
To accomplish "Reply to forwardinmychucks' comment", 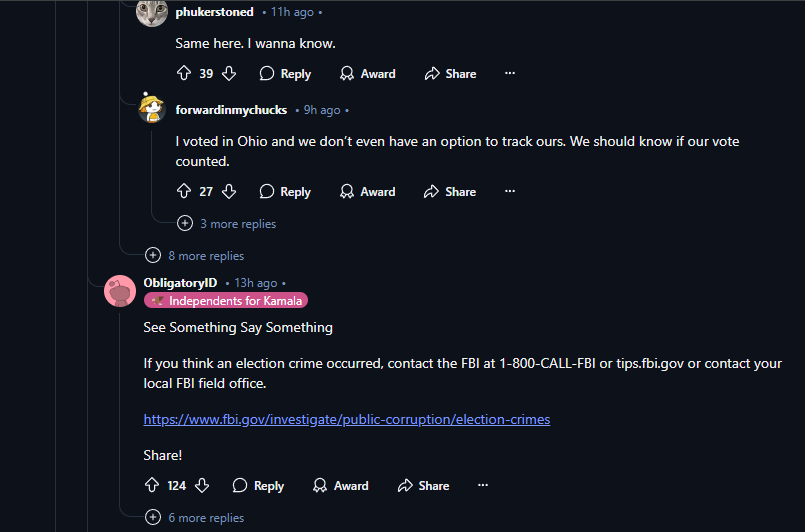I will click(285, 191).
